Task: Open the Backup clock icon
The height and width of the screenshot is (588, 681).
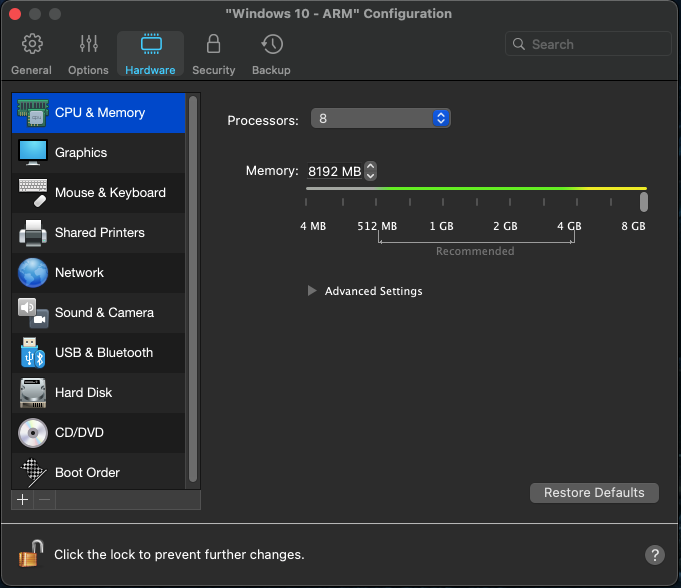Action: [x=272, y=44]
